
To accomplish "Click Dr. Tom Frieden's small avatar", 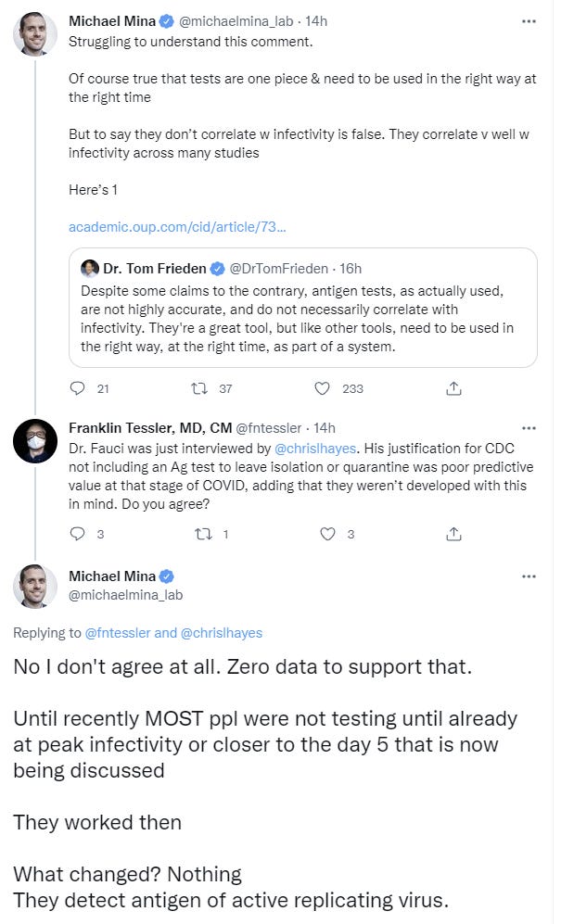I will [x=90, y=269].
